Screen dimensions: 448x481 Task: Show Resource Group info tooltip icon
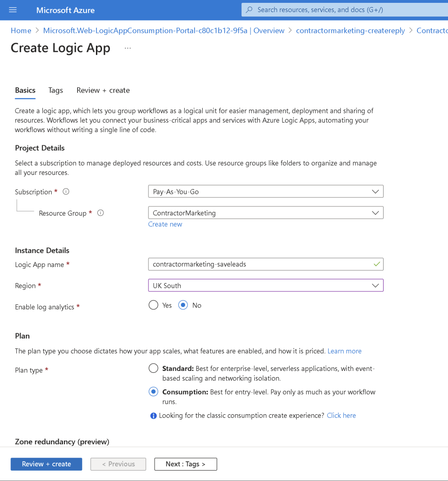click(101, 213)
